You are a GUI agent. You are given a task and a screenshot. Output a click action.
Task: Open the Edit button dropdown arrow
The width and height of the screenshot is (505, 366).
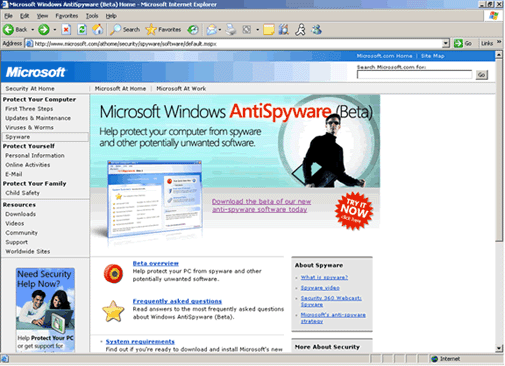(257, 30)
